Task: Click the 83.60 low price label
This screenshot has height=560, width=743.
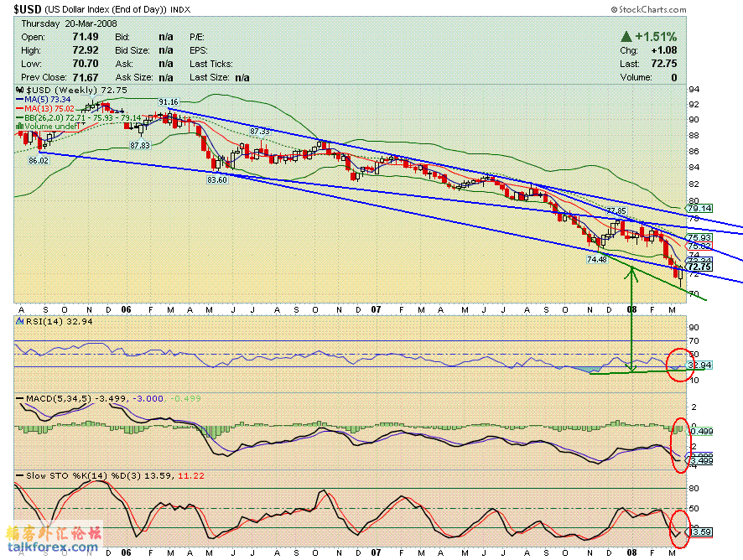Action: click(x=217, y=179)
